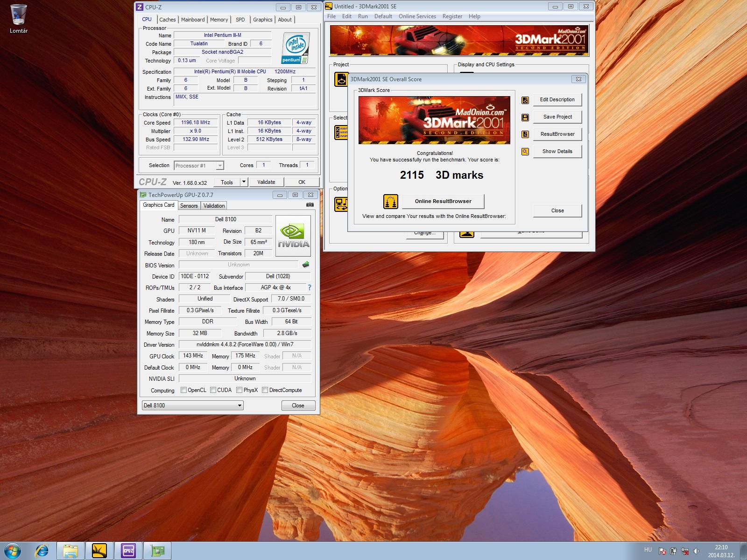Click the GPU-Z screenshot camera icon

(x=310, y=205)
